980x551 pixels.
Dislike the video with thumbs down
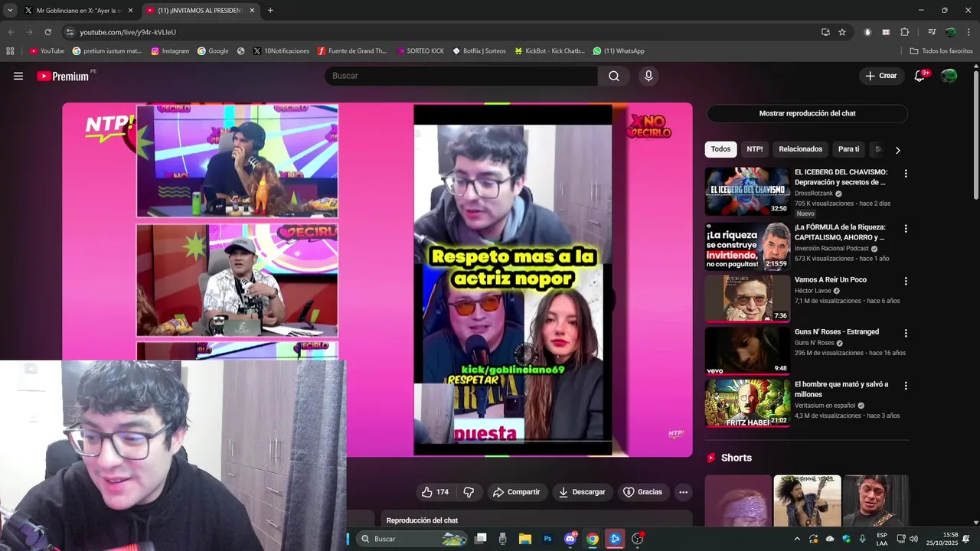[x=469, y=492]
